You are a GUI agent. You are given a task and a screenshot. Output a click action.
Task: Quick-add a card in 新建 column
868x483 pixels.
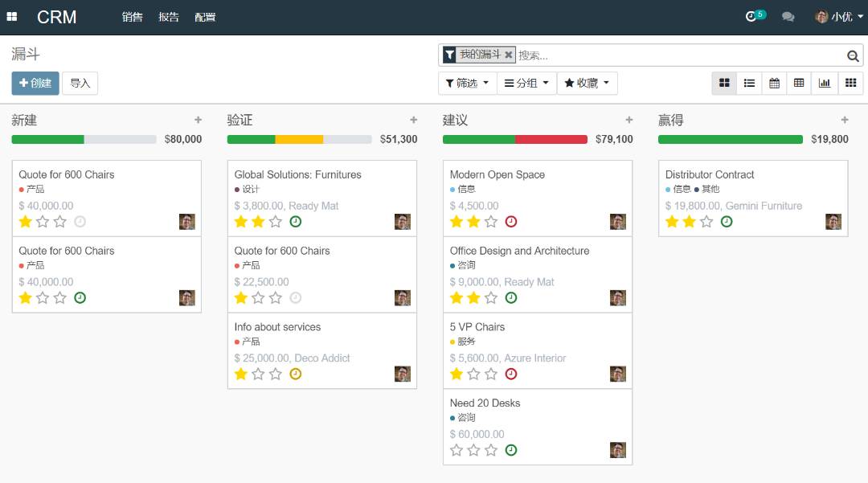point(198,120)
